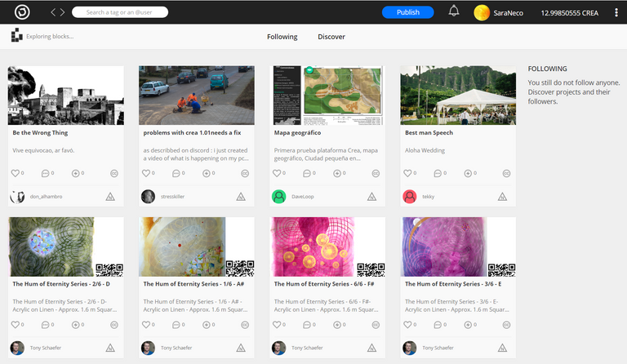Click SaraNeco's gold avatar

click(482, 13)
